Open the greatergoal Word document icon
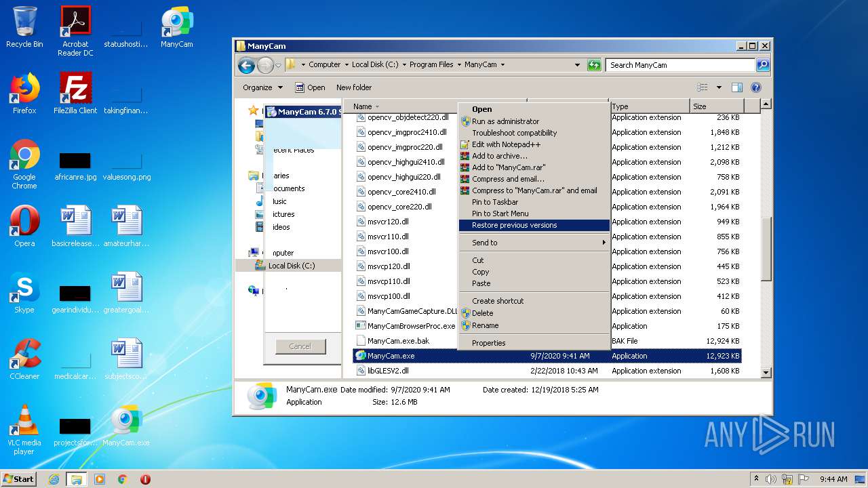 (126, 293)
